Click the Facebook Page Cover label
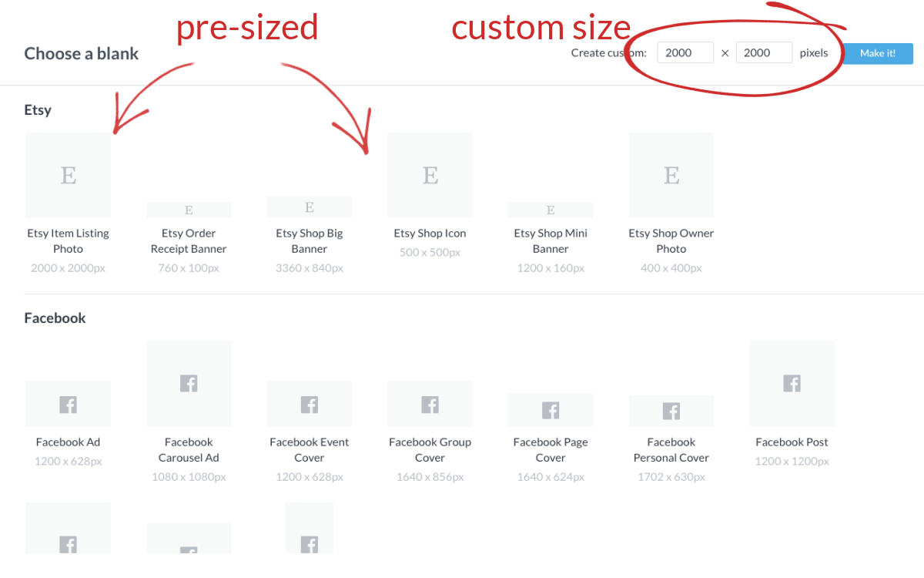Viewport: 924px width, 578px height. coord(551,450)
